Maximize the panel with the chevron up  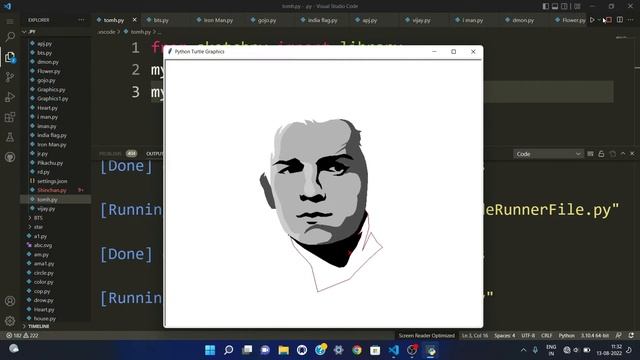(623, 153)
